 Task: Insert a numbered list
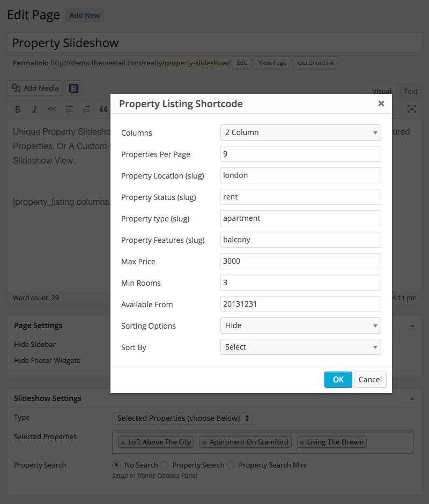tap(86, 109)
